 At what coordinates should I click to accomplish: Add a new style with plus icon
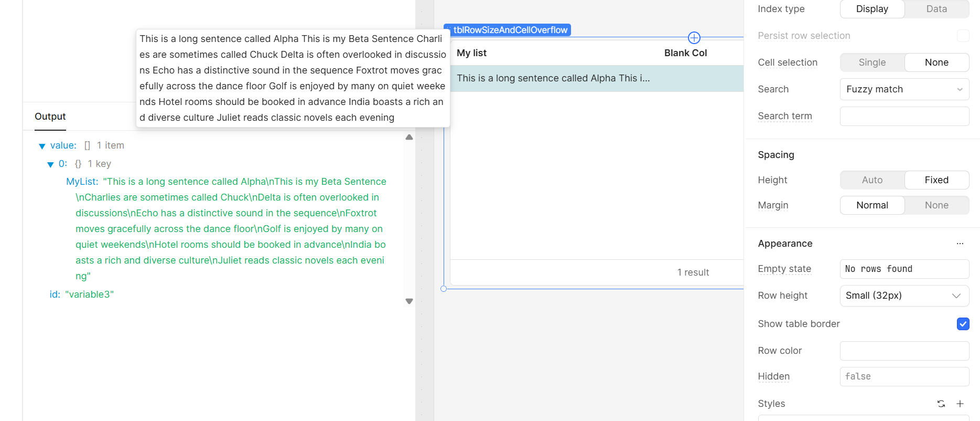tap(960, 404)
